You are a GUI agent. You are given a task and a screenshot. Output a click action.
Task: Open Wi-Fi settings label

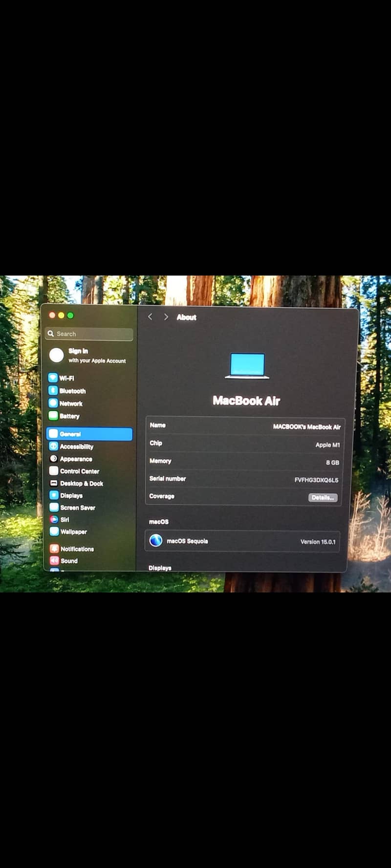click(67, 378)
